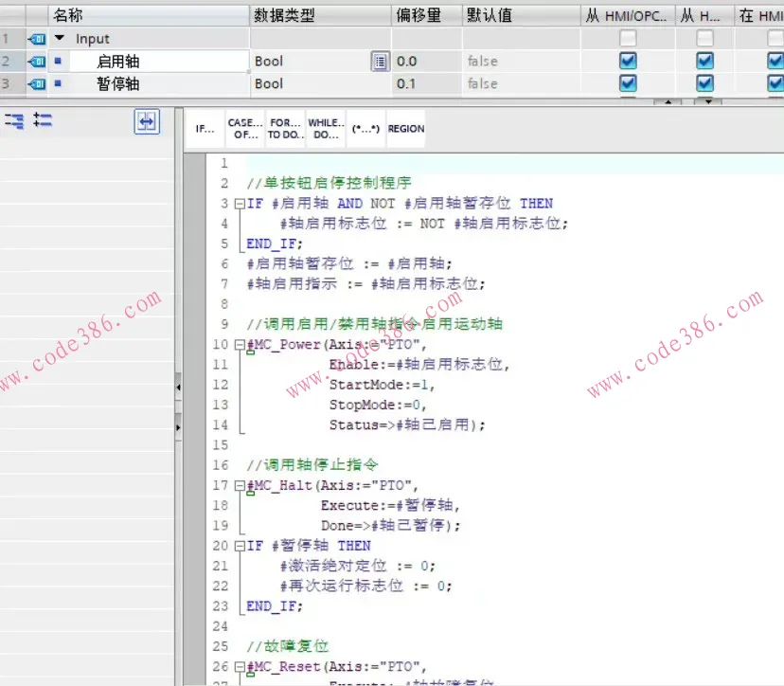
Task: Toggle HMI/OPC access checkbox for 暂停轴
Action: coord(628,82)
